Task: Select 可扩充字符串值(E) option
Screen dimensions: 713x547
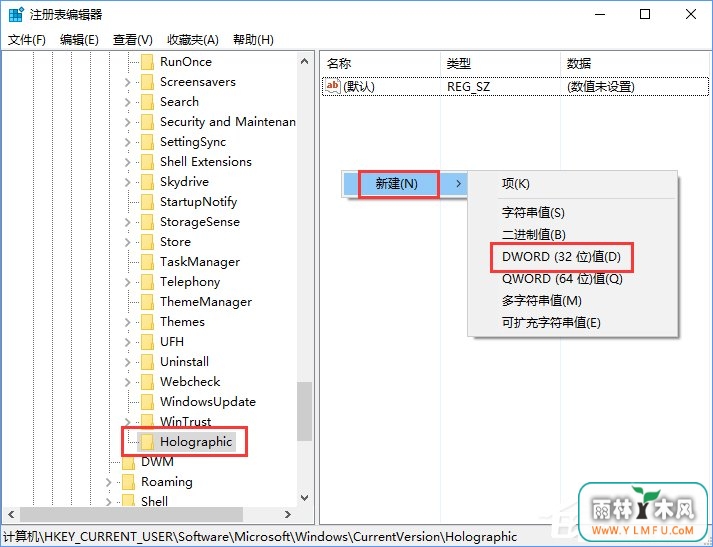Action: pyautogui.click(x=551, y=323)
